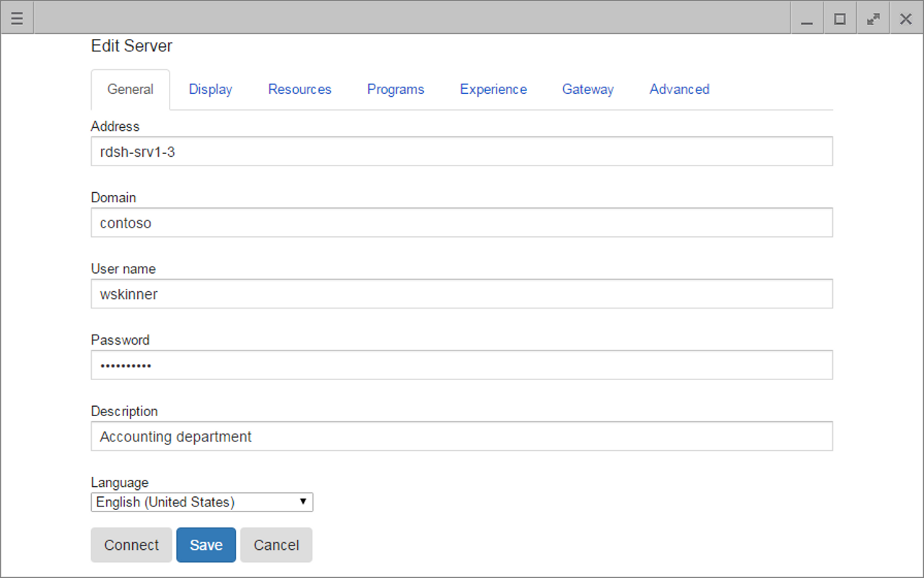Toggle fullscreen with the arrows icon
This screenshot has width=924, height=578.
(x=873, y=19)
